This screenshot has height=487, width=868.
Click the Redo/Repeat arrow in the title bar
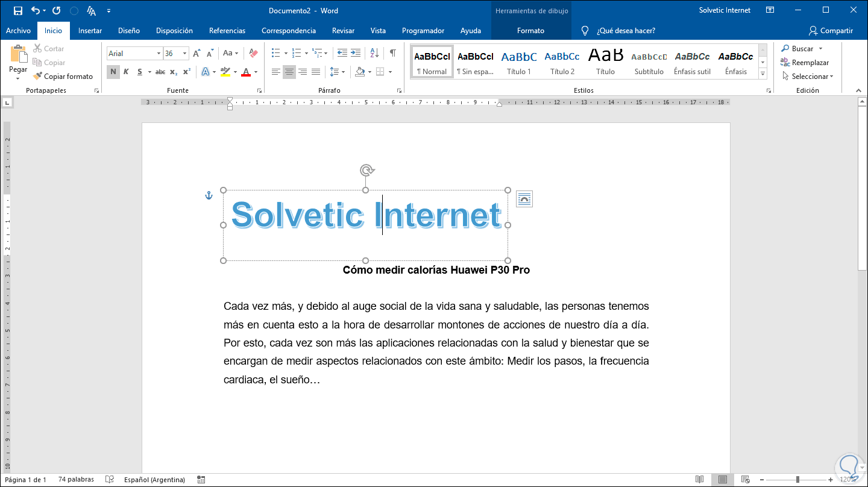pos(57,11)
